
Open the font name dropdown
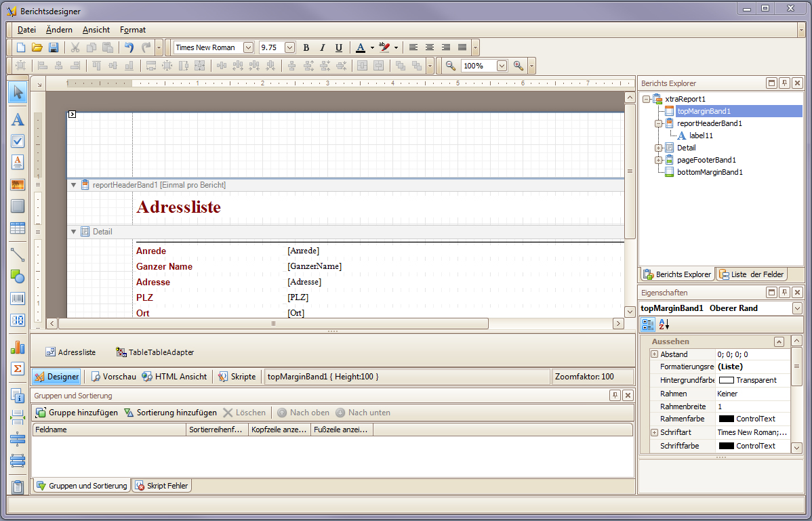tap(248, 47)
